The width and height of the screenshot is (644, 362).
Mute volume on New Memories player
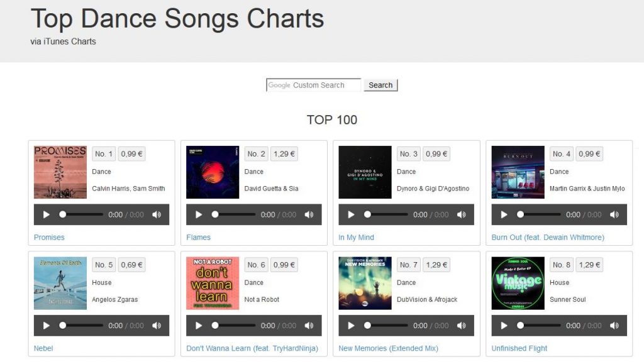coord(462,326)
